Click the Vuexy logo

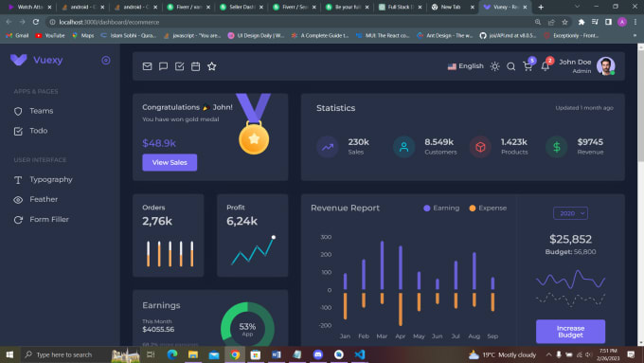click(x=37, y=60)
